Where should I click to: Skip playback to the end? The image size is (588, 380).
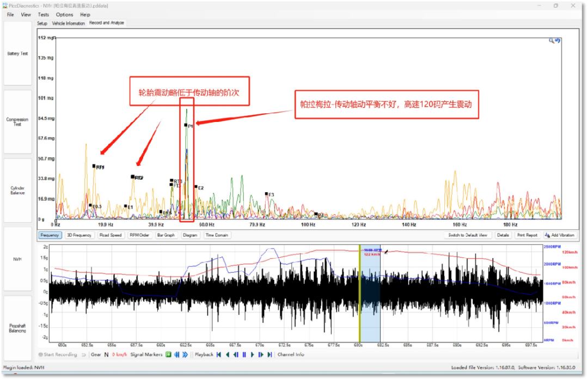pyautogui.click(x=269, y=354)
